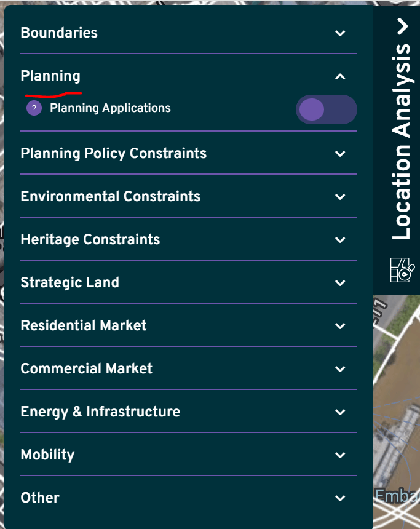The image size is (420, 529).
Task: Expand Residential Market
Action: (340, 326)
